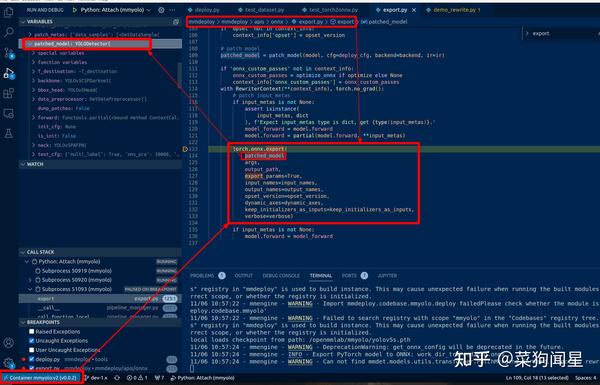Click the Container mmyolo remote indicator
Viewport: 600px width, 385px height.
(41, 378)
